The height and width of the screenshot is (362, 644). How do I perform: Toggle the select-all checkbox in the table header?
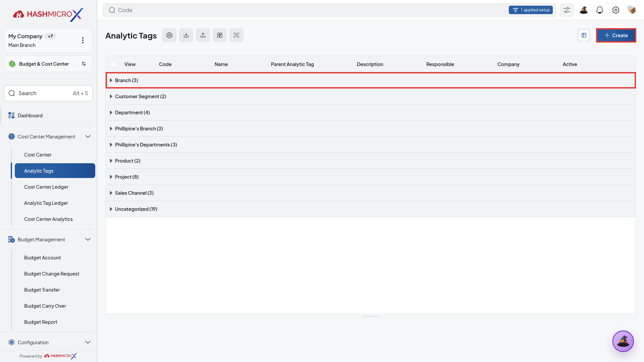tap(114, 64)
